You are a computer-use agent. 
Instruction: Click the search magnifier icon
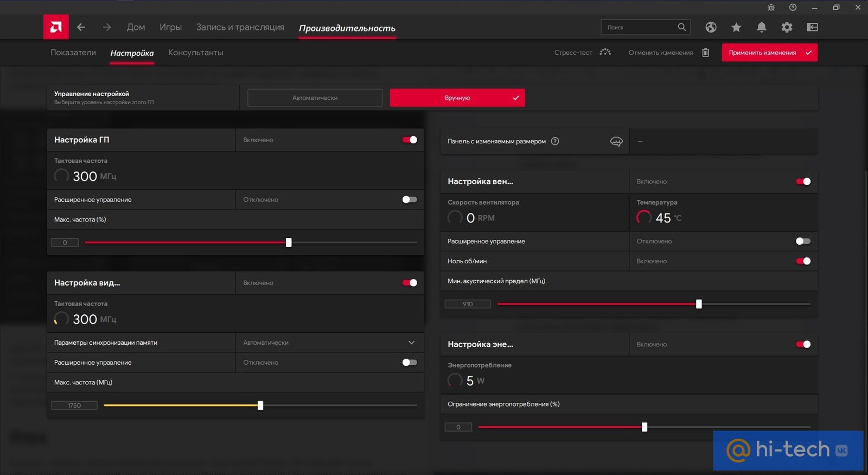point(681,27)
